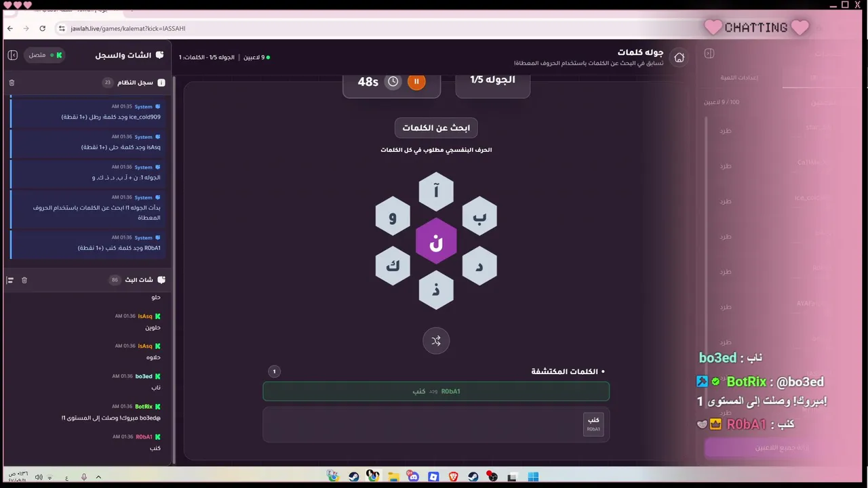
Task: Click the discovered word card كتب
Action: click(x=593, y=424)
